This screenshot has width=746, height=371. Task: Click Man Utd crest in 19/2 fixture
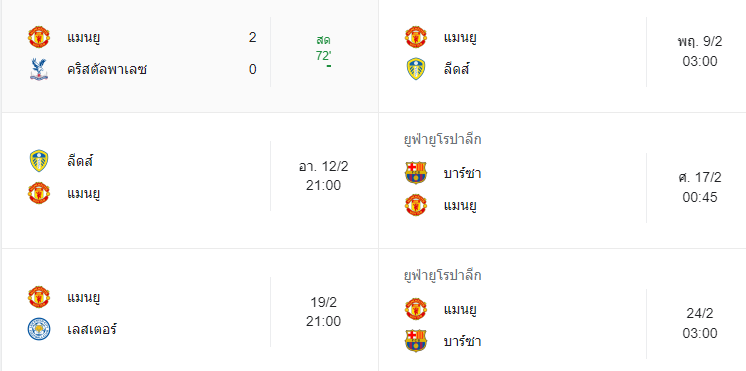coord(39,297)
